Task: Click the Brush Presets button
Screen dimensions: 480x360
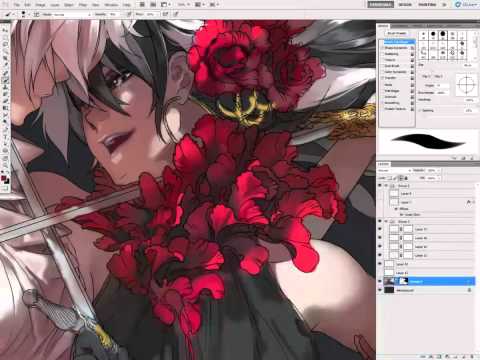Action: coord(396,33)
